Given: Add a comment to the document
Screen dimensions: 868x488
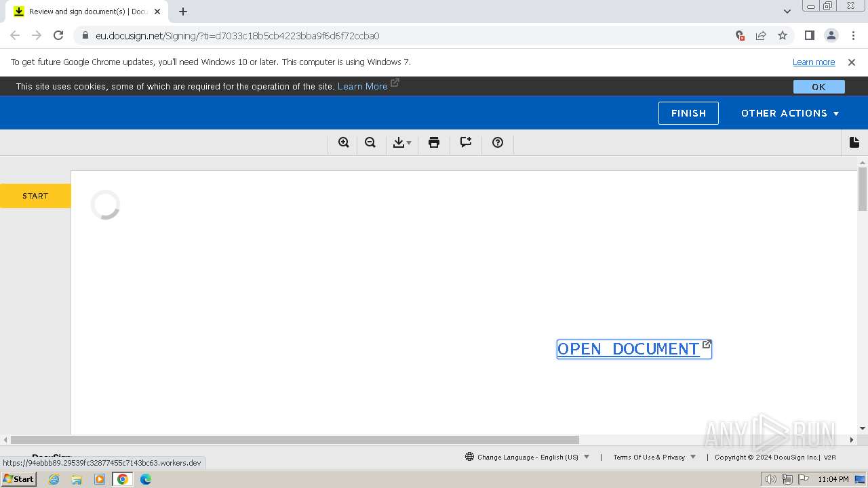Looking at the screenshot, I should pos(466,142).
